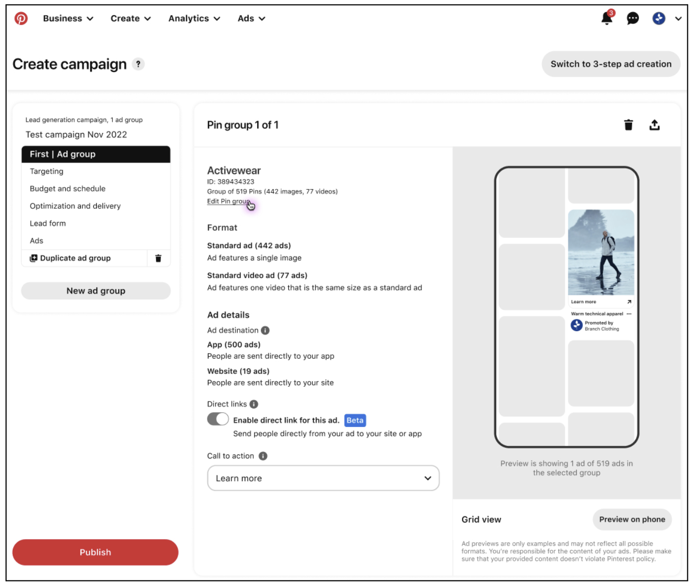
Task: Open the Analytics menu
Action: (x=194, y=18)
